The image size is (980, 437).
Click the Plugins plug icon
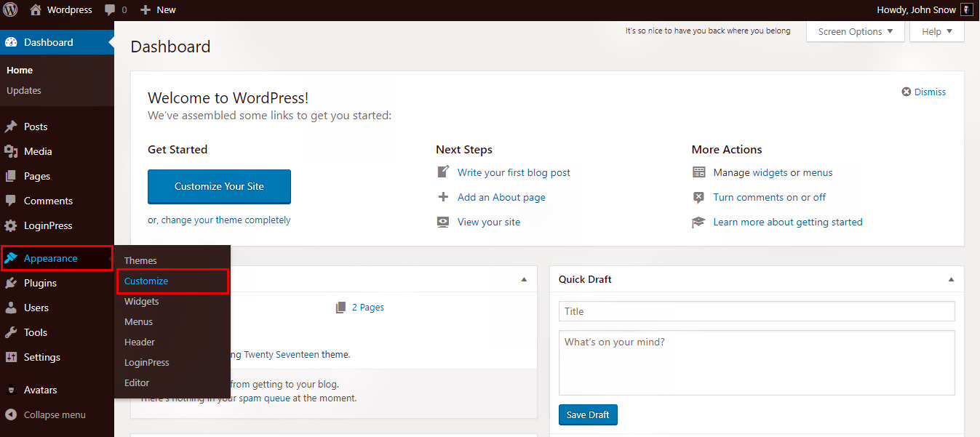click(x=11, y=283)
